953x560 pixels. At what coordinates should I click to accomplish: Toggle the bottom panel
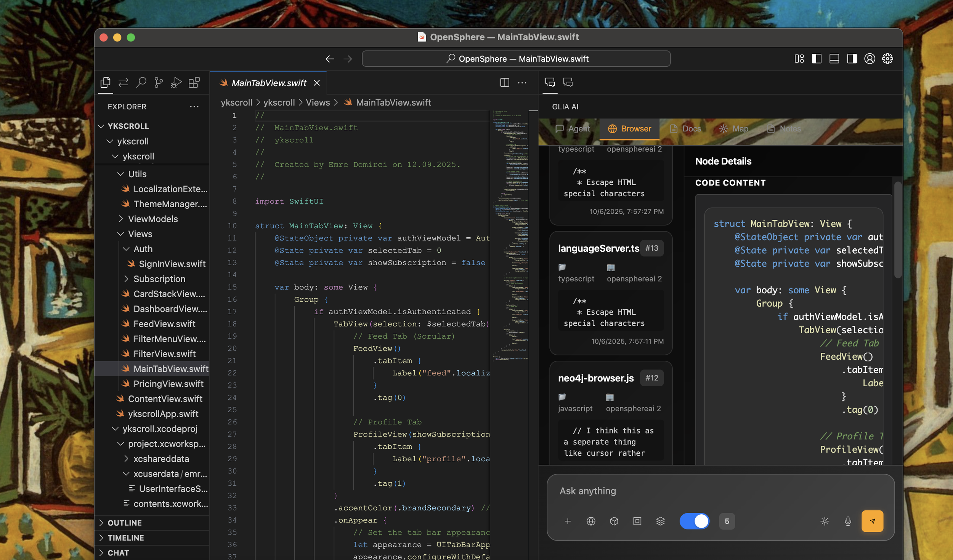(834, 58)
